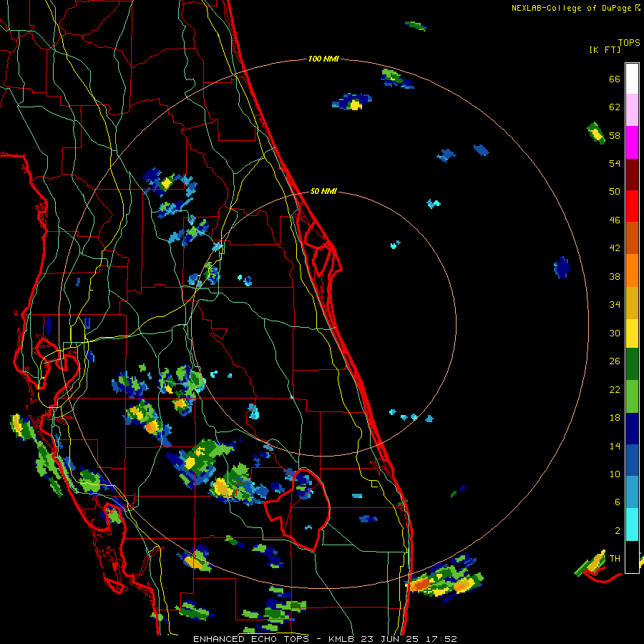Click the cyan legend swatch
This screenshot has height=644, width=644.
click(x=632, y=525)
